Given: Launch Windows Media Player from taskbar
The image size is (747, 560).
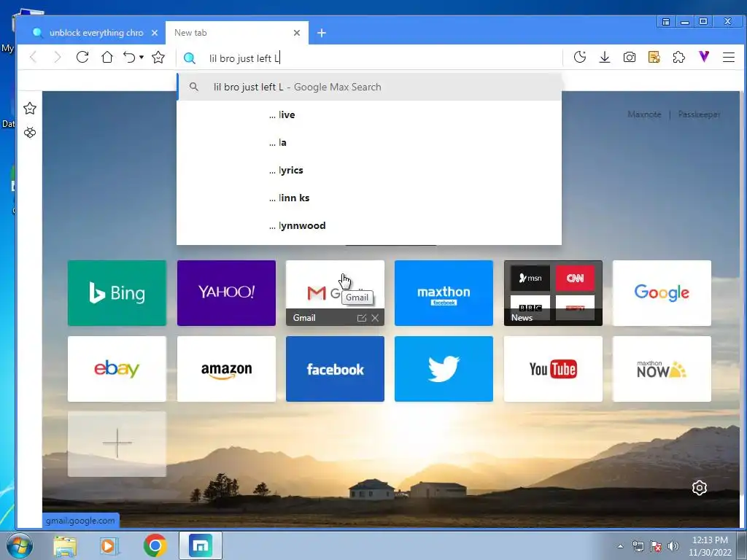Looking at the screenshot, I should (x=109, y=545).
